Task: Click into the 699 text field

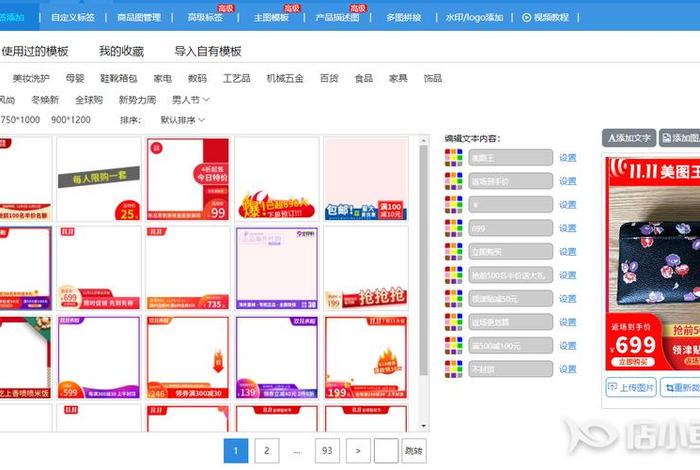Action: (x=510, y=228)
